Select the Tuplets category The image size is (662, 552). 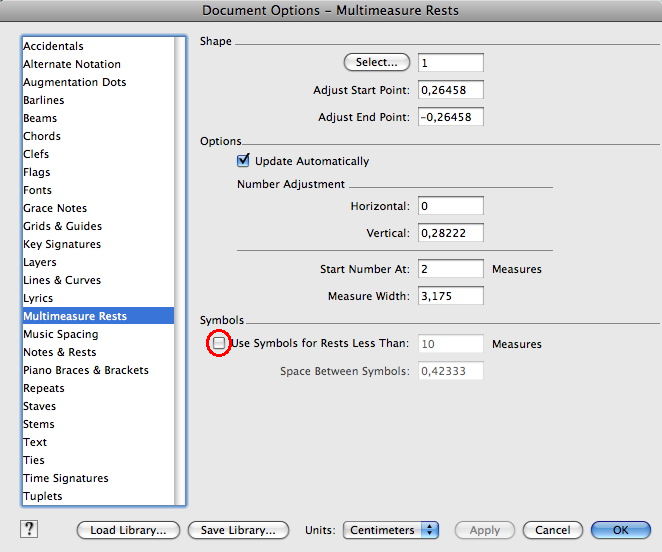click(43, 496)
